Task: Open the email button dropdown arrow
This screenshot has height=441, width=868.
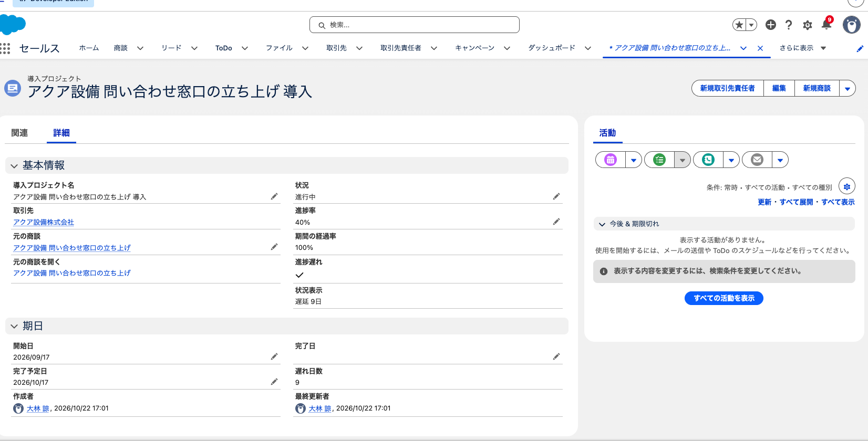Action: (780, 160)
